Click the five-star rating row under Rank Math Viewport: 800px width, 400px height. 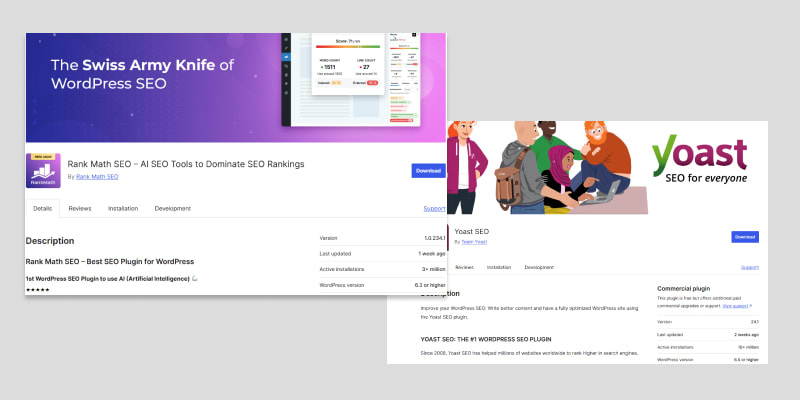click(x=38, y=290)
